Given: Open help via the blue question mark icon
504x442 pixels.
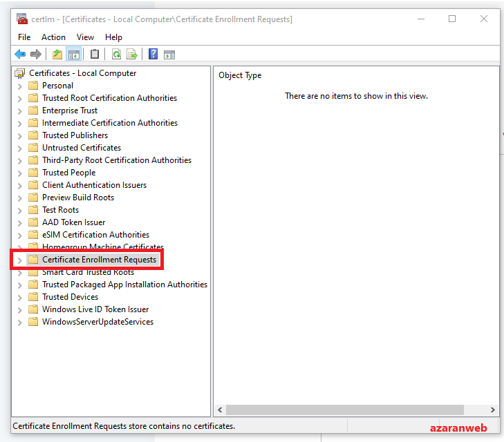Looking at the screenshot, I should coord(153,54).
